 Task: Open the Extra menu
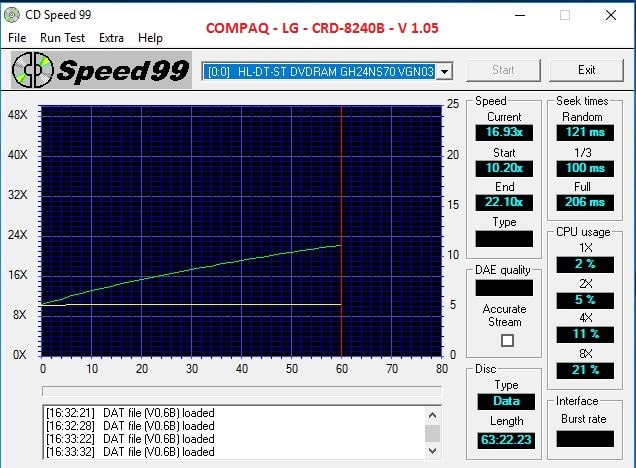[x=111, y=38]
